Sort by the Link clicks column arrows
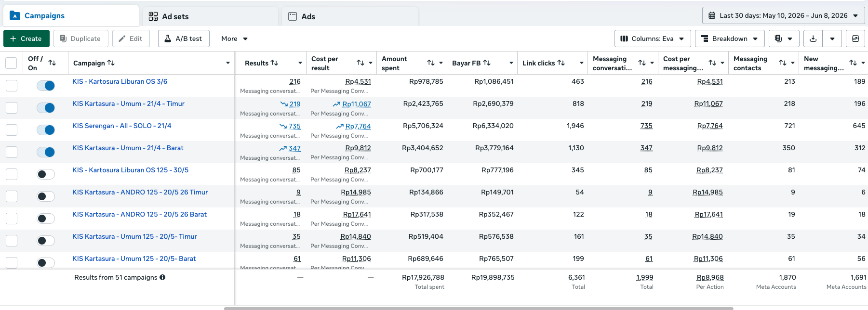Viewport: 868px width, 310px height. point(561,63)
